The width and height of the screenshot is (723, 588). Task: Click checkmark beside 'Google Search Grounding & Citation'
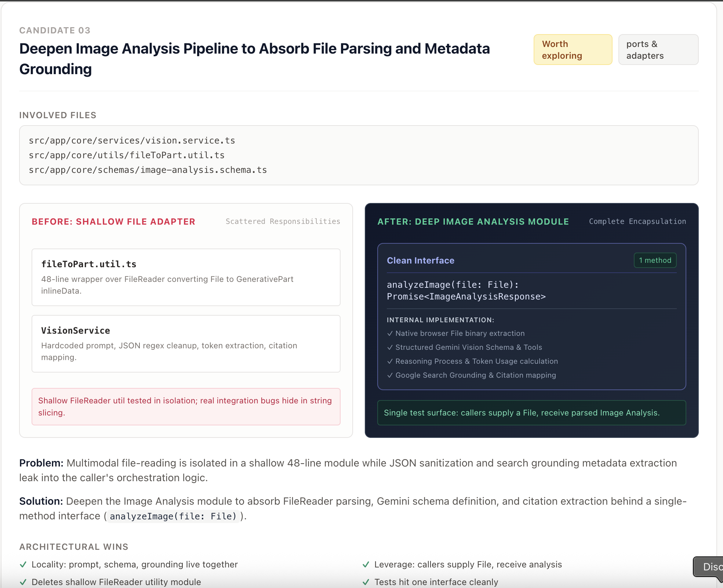coord(390,375)
